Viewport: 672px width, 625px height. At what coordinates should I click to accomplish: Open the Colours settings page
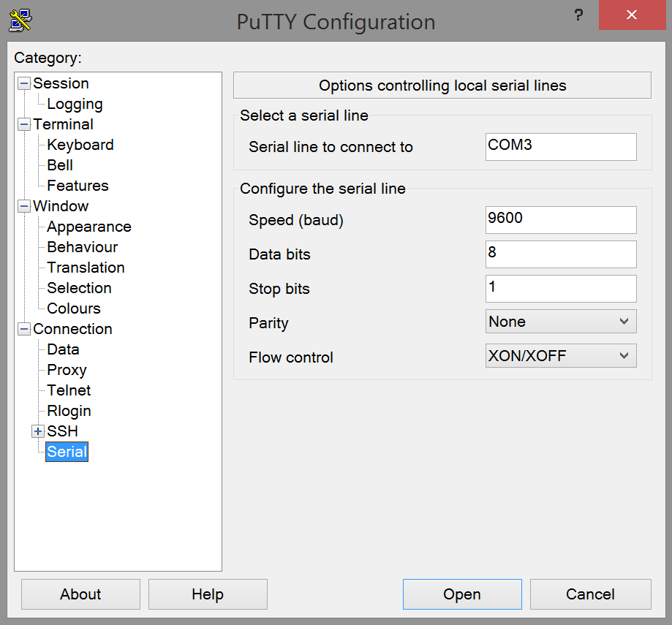pyautogui.click(x=73, y=308)
